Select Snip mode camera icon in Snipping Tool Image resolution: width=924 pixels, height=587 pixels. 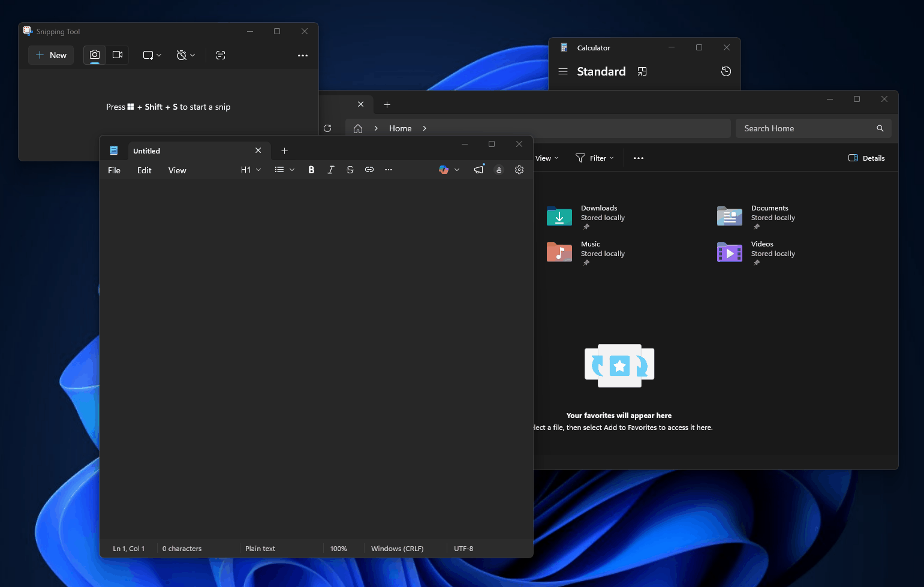95,55
